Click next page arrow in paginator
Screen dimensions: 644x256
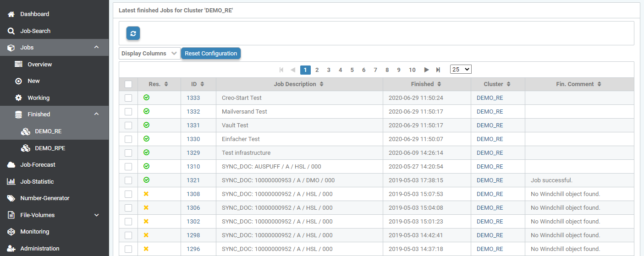426,70
